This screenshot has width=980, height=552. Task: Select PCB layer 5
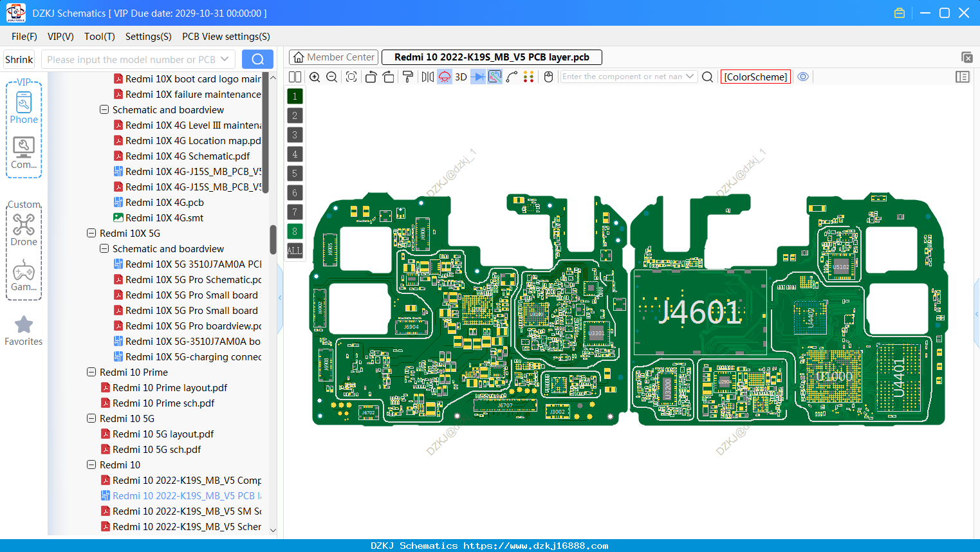pos(295,174)
